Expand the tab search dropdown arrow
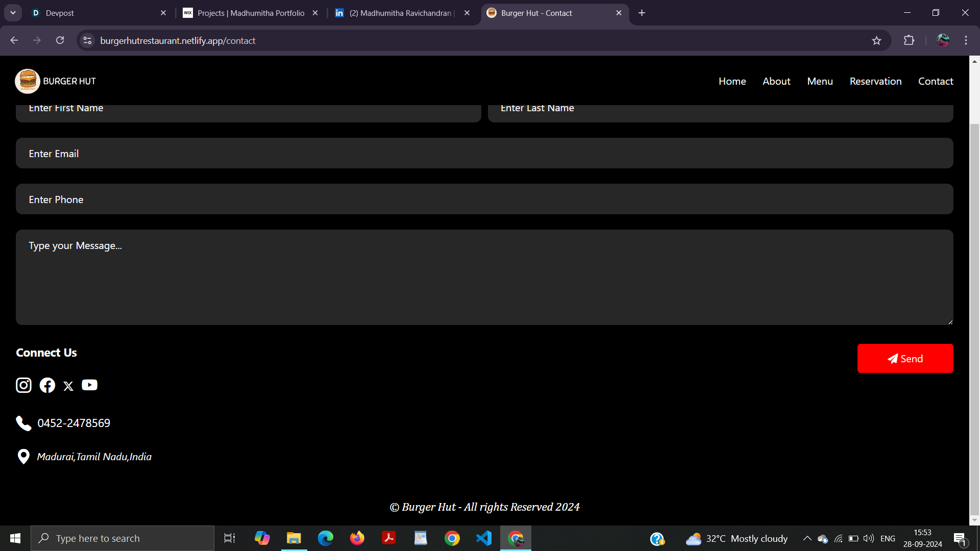 tap(13, 13)
